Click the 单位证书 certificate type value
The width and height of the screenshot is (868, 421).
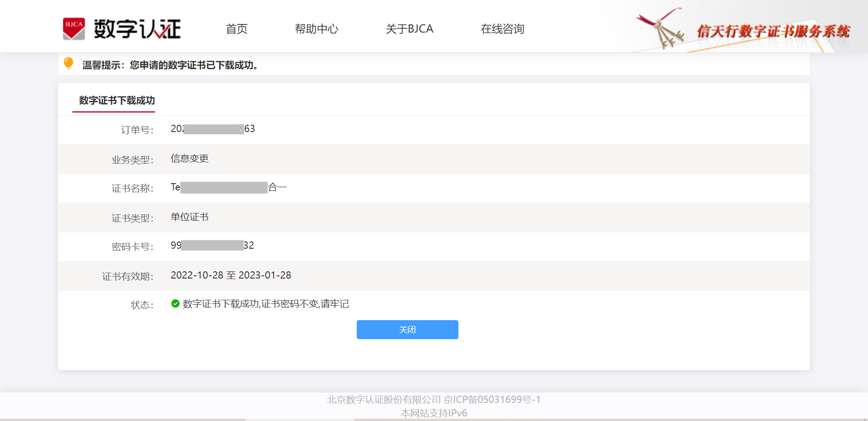[189, 217]
